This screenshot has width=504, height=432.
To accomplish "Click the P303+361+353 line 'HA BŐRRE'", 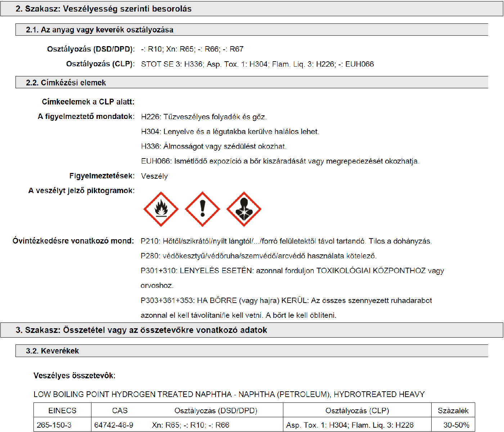I will [286, 300].
